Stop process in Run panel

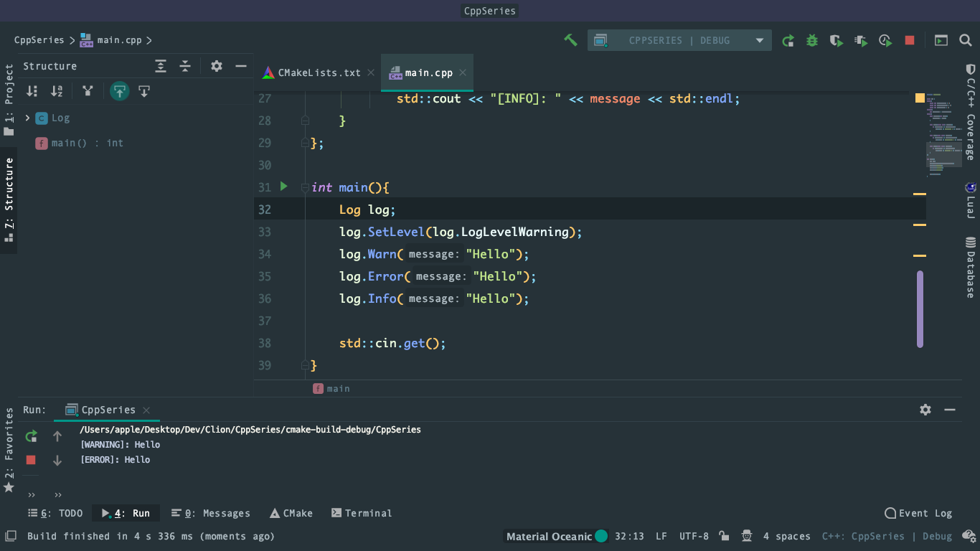31,460
